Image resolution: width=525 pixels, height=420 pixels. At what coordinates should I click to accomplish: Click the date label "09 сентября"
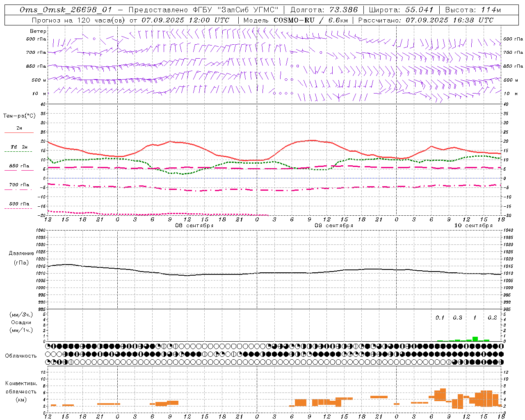coord(334,226)
